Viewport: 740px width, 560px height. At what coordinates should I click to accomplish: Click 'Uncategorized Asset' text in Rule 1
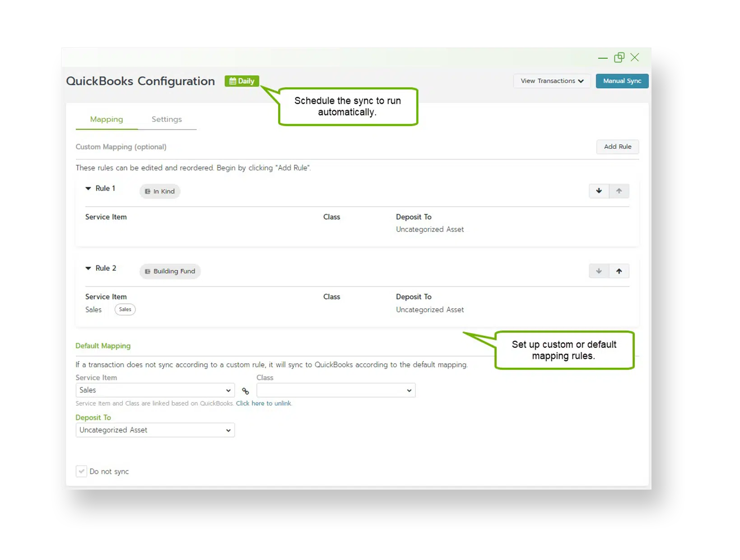(x=430, y=230)
